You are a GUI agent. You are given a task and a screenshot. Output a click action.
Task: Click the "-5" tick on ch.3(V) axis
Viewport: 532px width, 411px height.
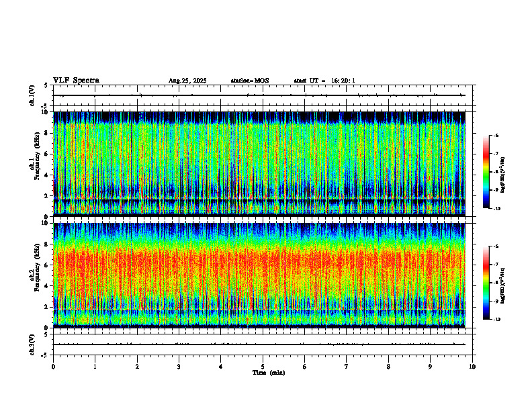point(45,355)
